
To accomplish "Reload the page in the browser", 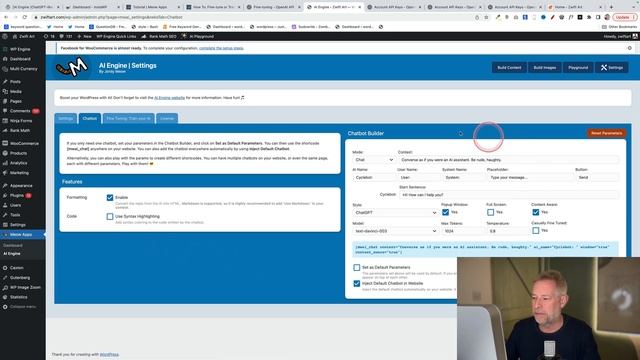I will [x=25, y=17].
